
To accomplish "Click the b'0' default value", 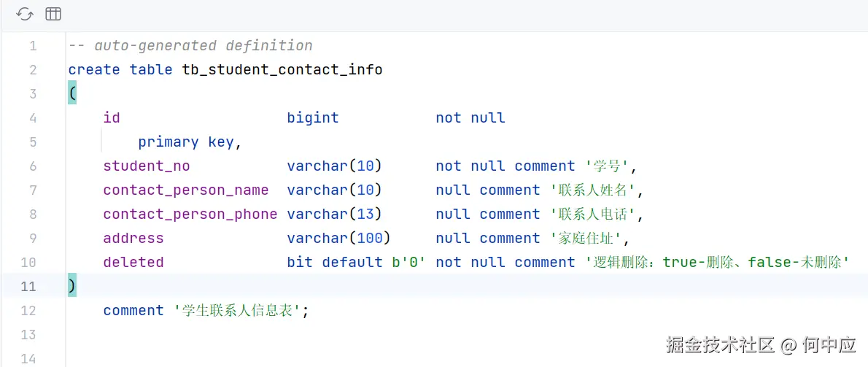I will 408,263.
